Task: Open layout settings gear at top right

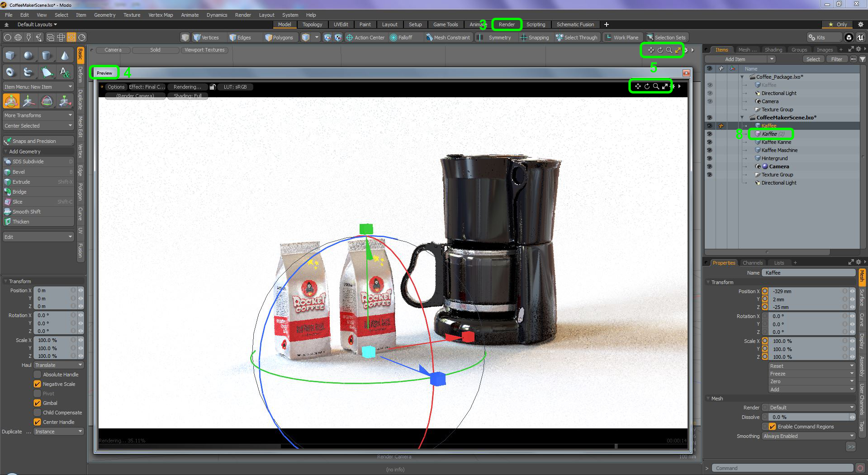Action: pos(861,24)
